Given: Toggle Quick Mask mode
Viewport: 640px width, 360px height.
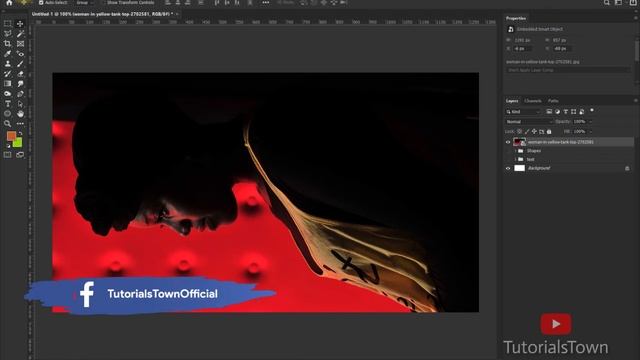Looking at the screenshot, I should click(7, 155).
